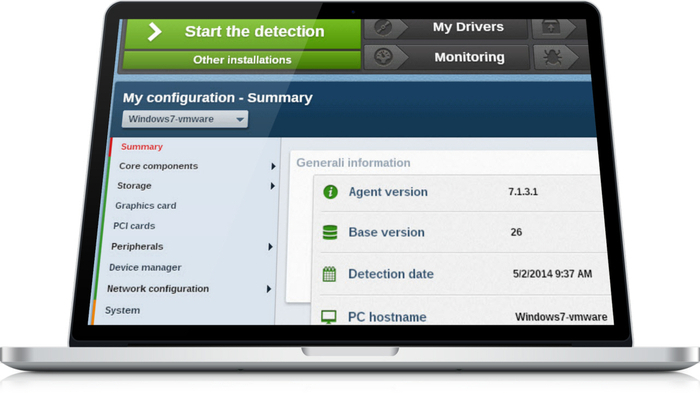Click the Start the detection arrow icon
This screenshot has width=700, height=393.
(x=154, y=32)
